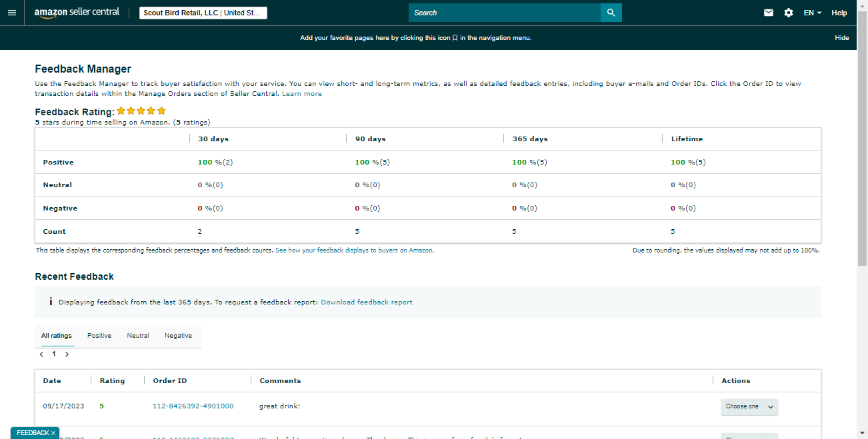
Task: Click the Rating column header
Action: (x=112, y=381)
